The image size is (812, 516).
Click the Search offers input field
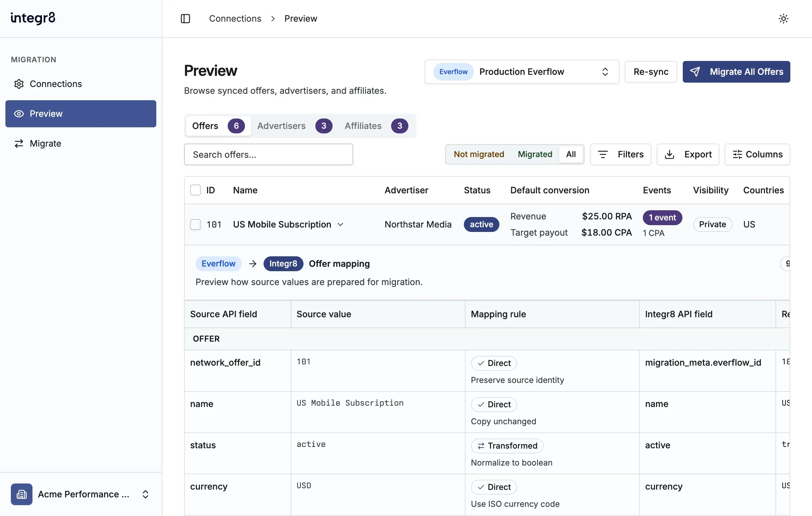coord(269,154)
